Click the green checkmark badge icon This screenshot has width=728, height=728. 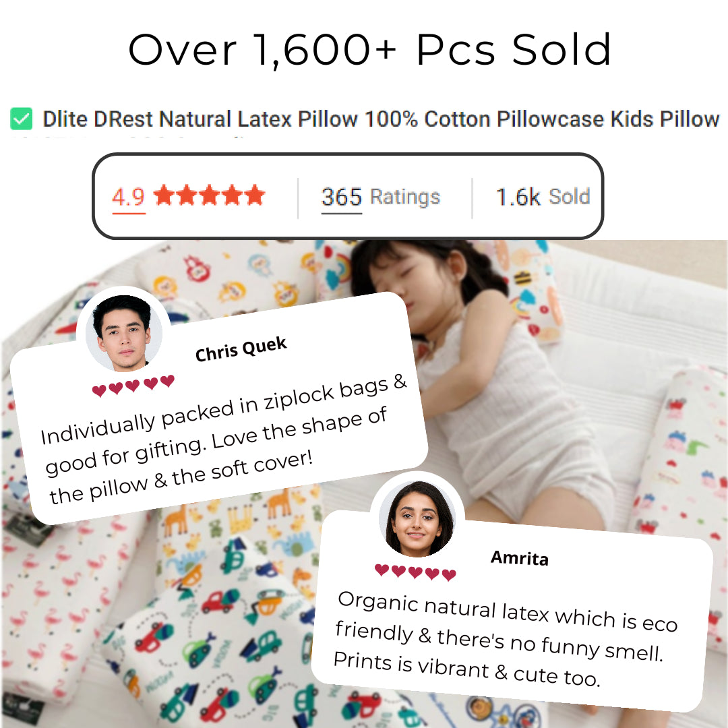(x=22, y=119)
